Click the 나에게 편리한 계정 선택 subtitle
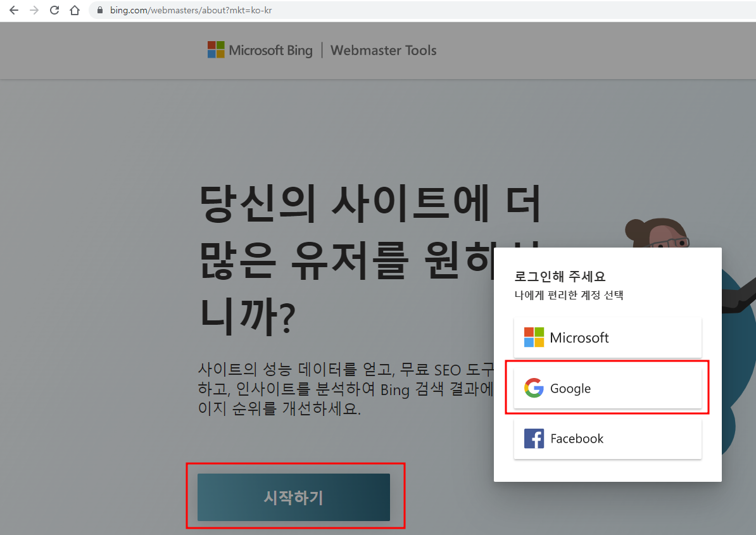The width and height of the screenshot is (756, 535). point(569,295)
